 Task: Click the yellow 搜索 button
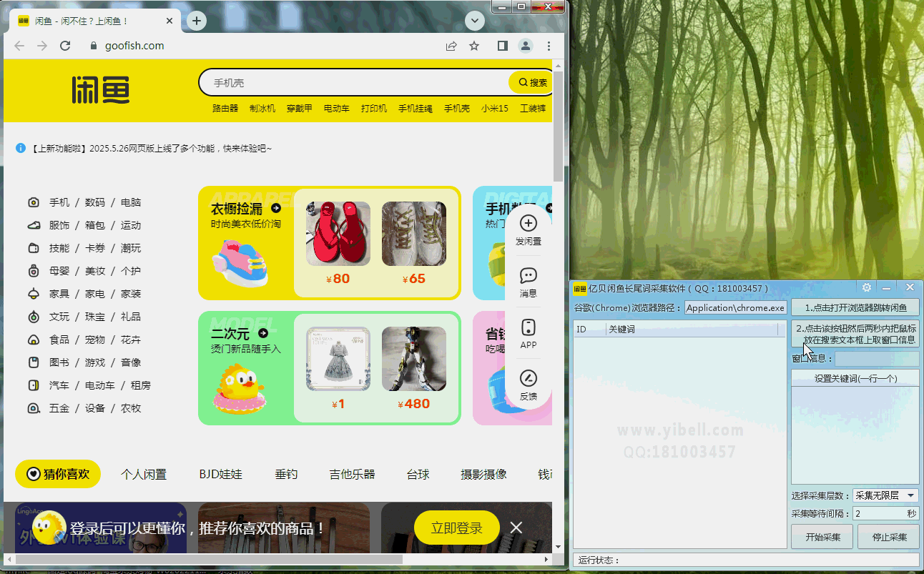point(532,83)
